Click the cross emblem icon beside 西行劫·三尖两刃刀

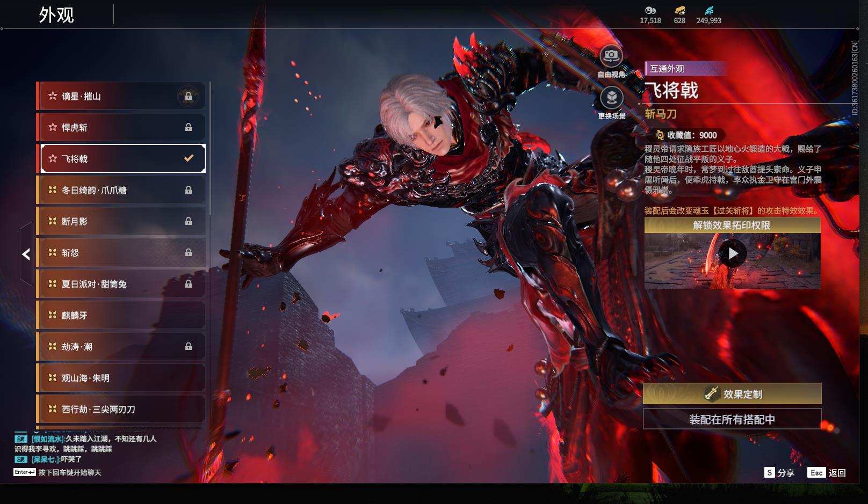[x=53, y=409]
